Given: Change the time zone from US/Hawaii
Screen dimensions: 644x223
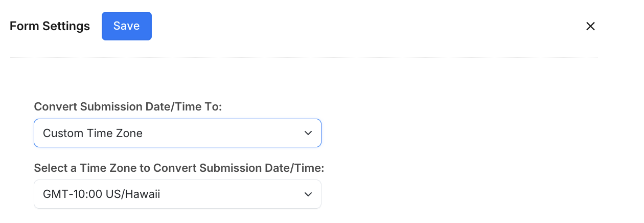Looking at the screenshot, I should [177, 194].
